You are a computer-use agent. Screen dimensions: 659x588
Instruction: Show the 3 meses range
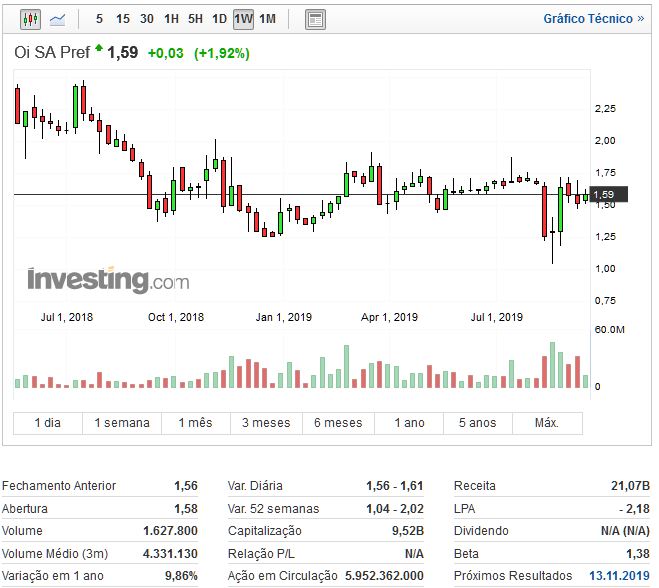click(x=266, y=423)
